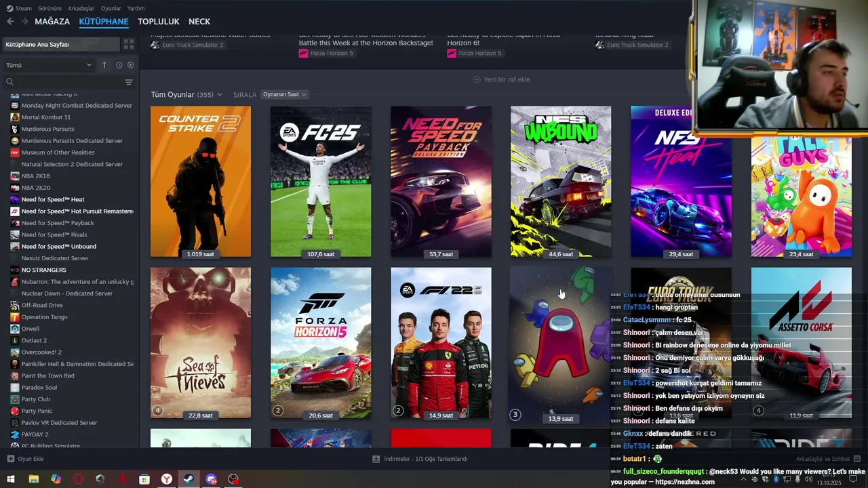This screenshot has height=488, width=868.
Task: Click the sort ascending arrow icon
Action: [x=104, y=65]
